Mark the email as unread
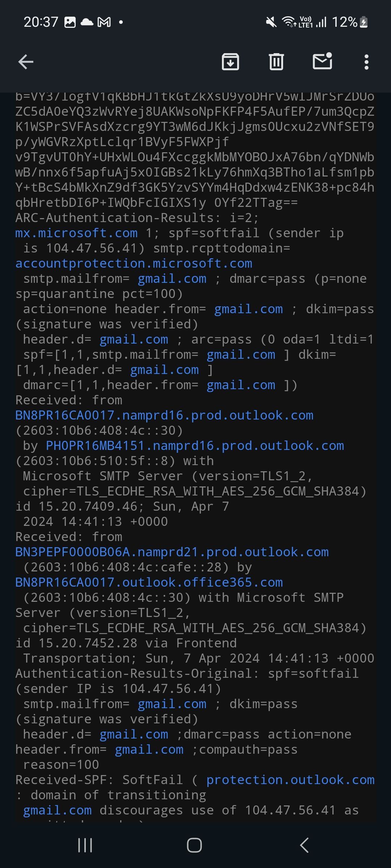This screenshot has height=868, width=391. pyautogui.click(x=322, y=61)
